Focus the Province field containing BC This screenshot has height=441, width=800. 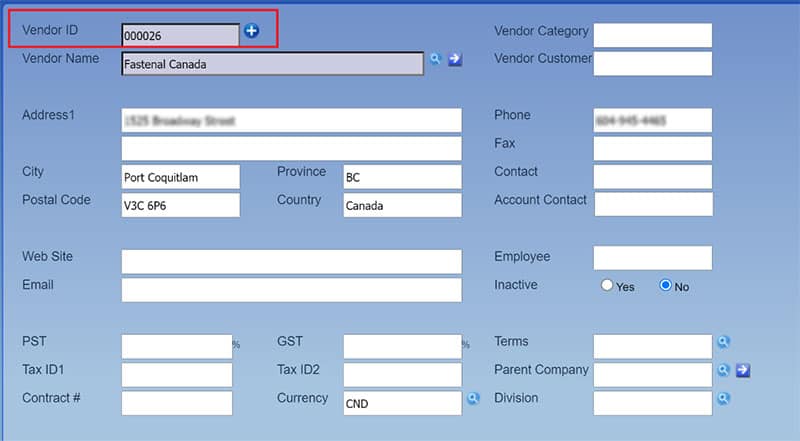[x=401, y=177]
